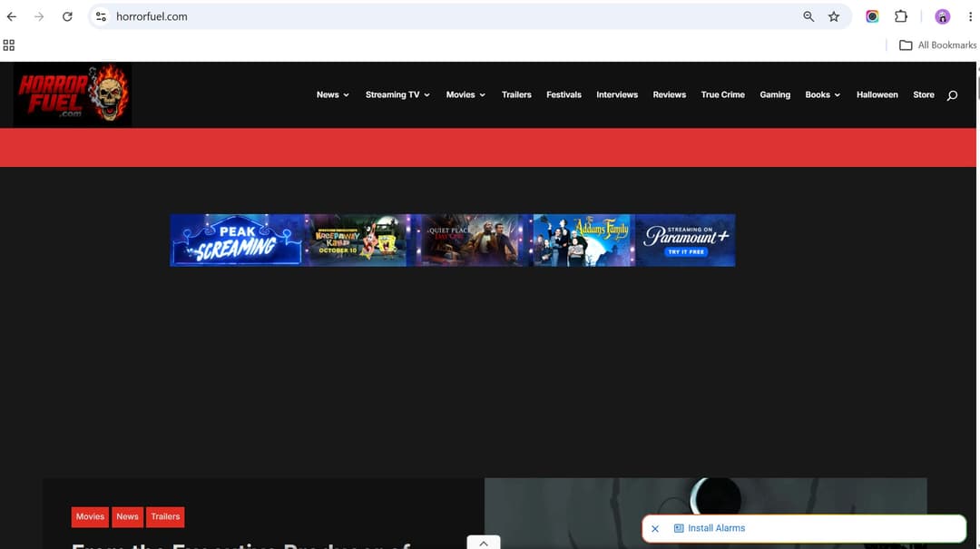Open Chrome's three-dot menu
This screenshot has width=980, height=549.
pyautogui.click(x=970, y=17)
